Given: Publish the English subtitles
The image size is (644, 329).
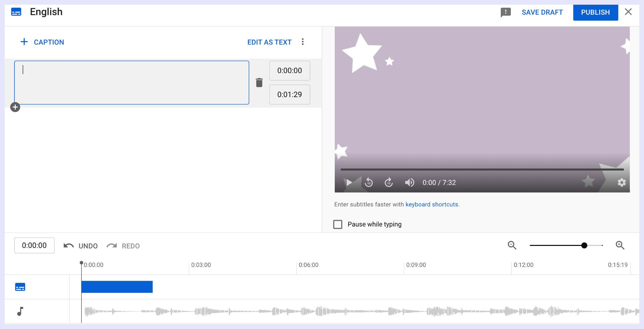Looking at the screenshot, I should pyautogui.click(x=595, y=12).
